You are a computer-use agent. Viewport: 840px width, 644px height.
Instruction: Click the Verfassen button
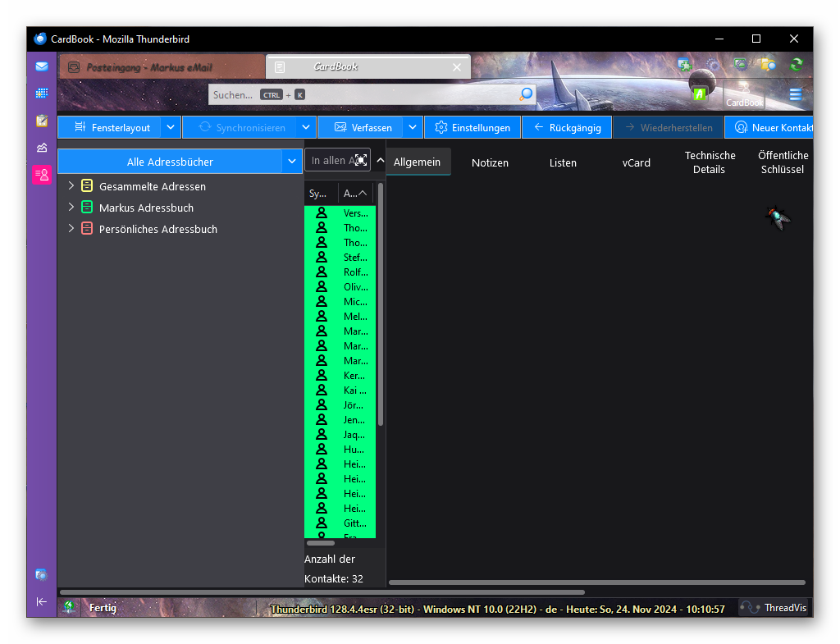[x=361, y=127]
